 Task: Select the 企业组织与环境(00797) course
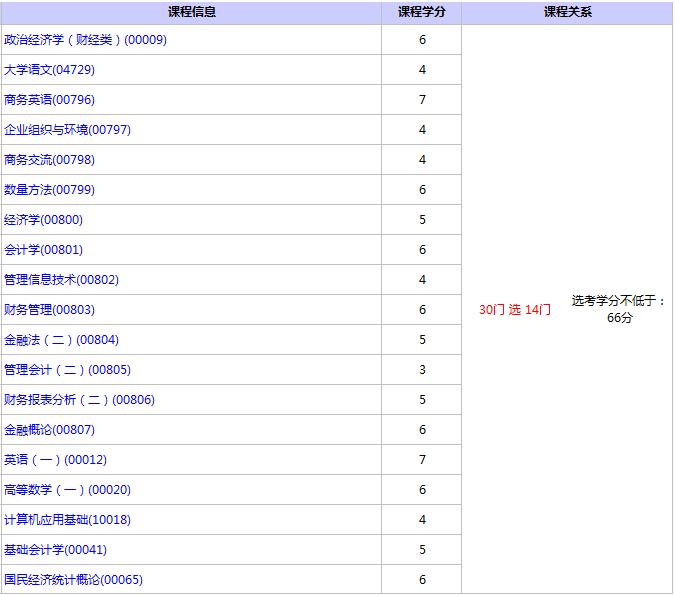pos(68,130)
